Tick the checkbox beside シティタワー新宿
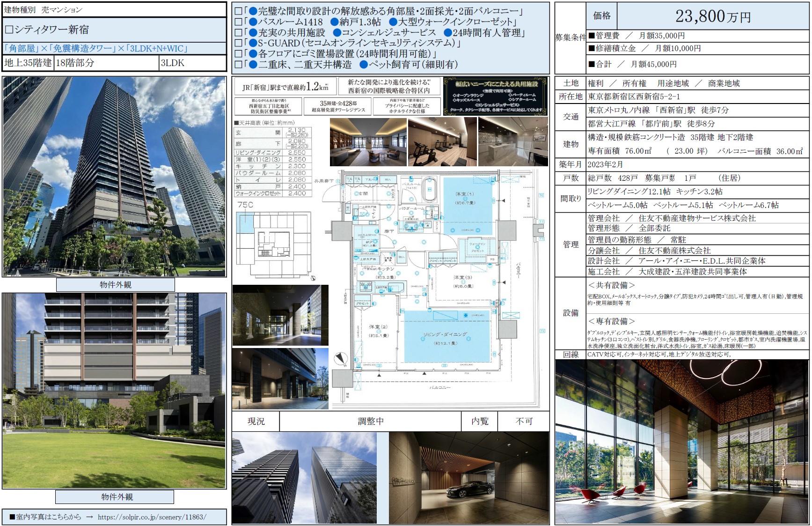The image size is (812, 526). (x=9, y=30)
